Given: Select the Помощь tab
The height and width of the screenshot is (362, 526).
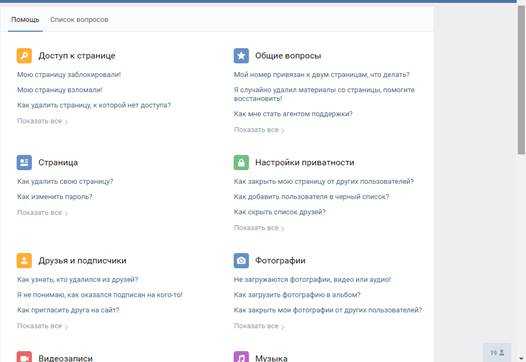Looking at the screenshot, I should click(x=25, y=20).
